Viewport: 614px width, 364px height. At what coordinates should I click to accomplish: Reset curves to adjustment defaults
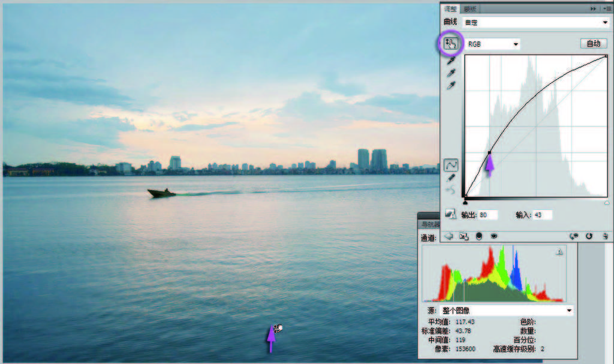589,236
